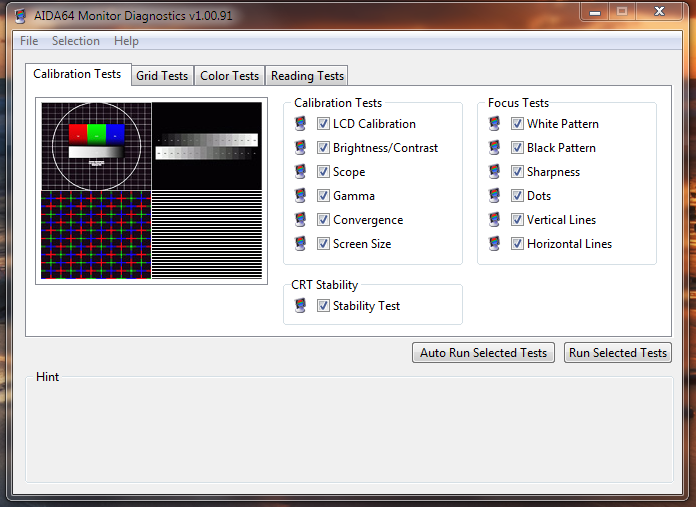Click Auto Run Selected Tests button
The width and height of the screenshot is (696, 507).
[483, 353]
